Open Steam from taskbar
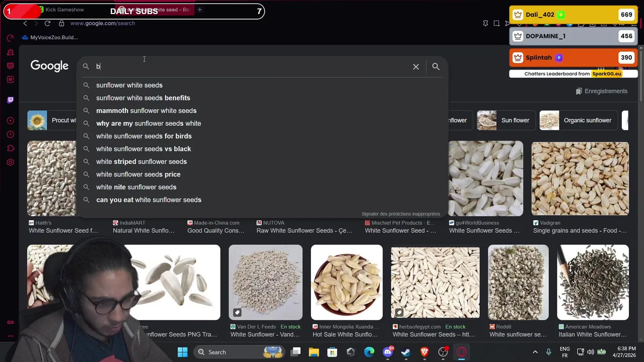The width and height of the screenshot is (644, 362). (406, 352)
